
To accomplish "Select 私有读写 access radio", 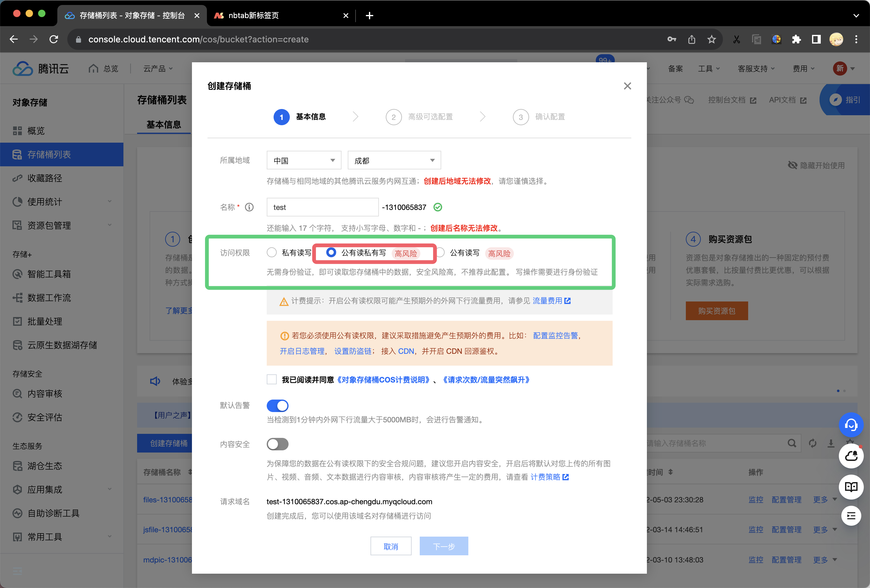I will click(x=272, y=253).
